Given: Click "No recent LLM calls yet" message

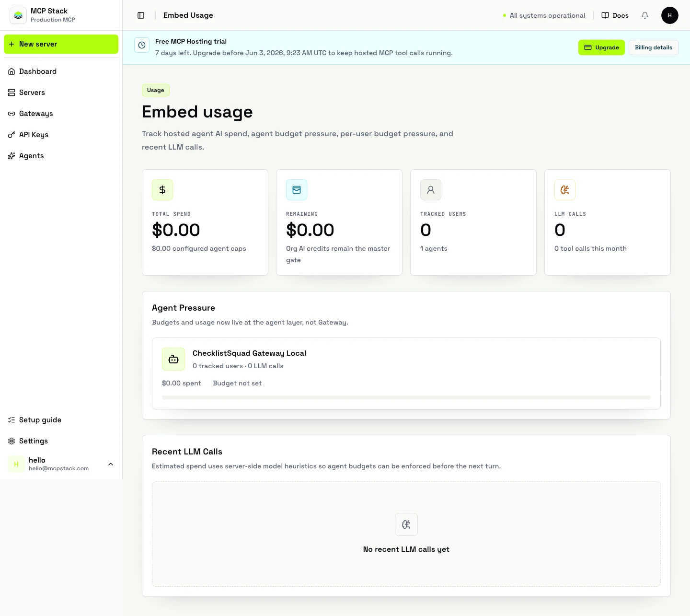Looking at the screenshot, I should click(x=406, y=549).
